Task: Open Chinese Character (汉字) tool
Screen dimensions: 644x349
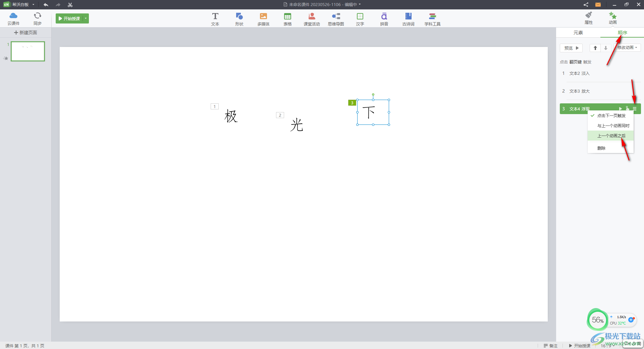Action: (x=360, y=19)
